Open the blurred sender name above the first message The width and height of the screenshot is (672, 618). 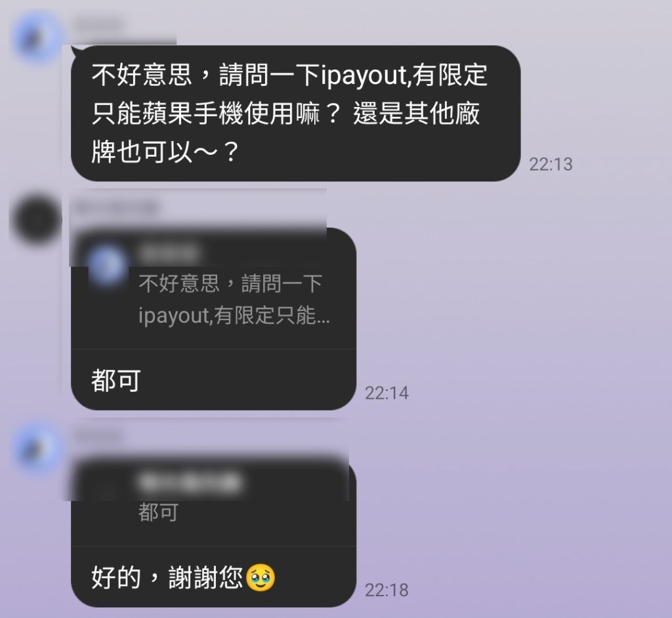pos(98,25)
